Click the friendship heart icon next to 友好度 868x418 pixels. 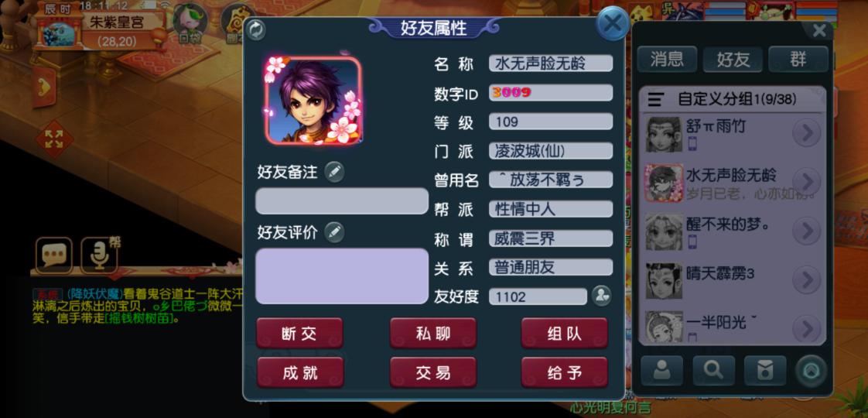pos(601,296)
